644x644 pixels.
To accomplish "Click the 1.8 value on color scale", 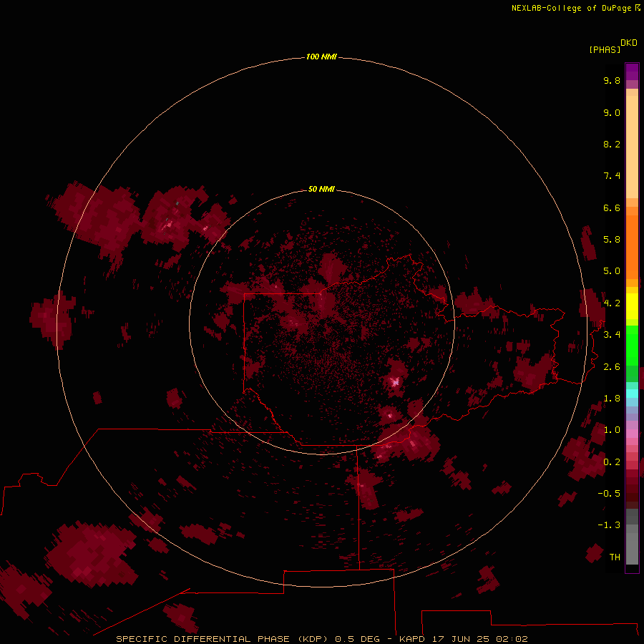I will tap(612, 399).
